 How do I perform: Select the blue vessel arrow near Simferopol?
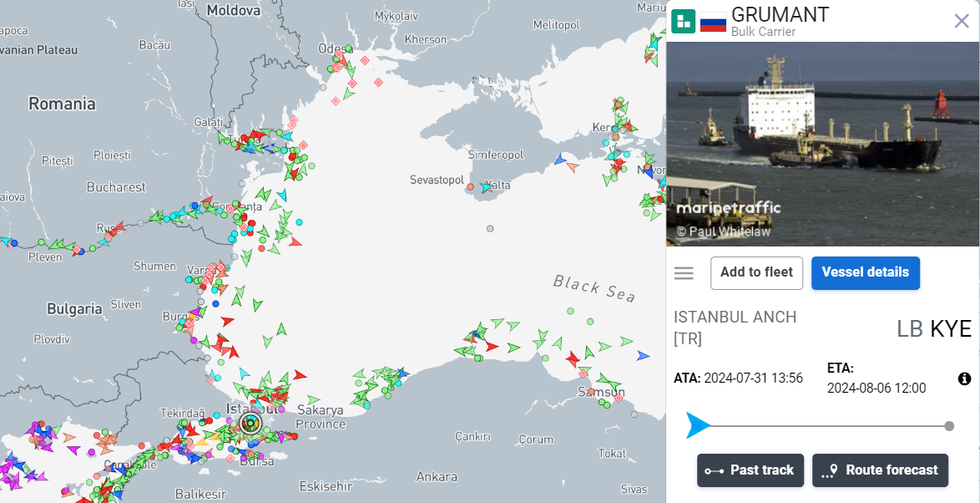click(559, 159)
